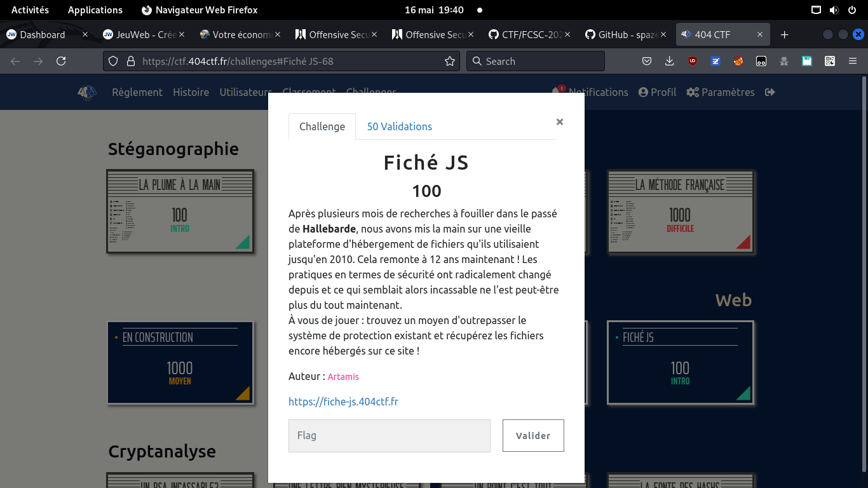The width and height of the screenshot is (868, 488).
Task: Open the Firefox downloads panel
Action: coord(669,61)
